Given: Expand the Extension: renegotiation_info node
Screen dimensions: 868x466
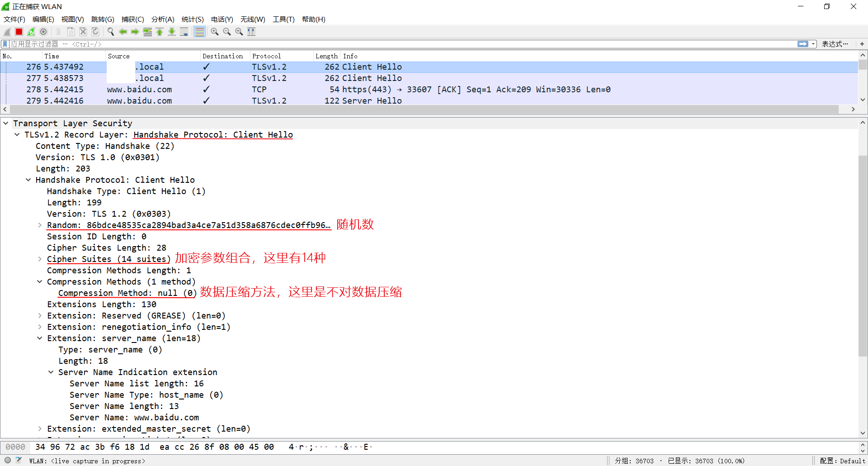Looking at the screenshot, I should click(x=40, y=327).
